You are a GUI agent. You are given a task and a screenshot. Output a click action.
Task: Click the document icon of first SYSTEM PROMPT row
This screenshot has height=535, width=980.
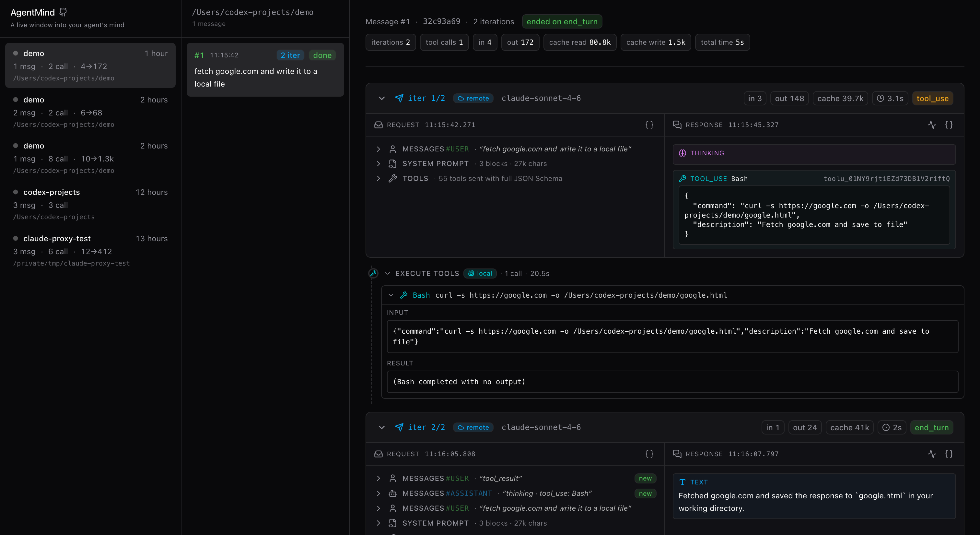click(392, 164)
